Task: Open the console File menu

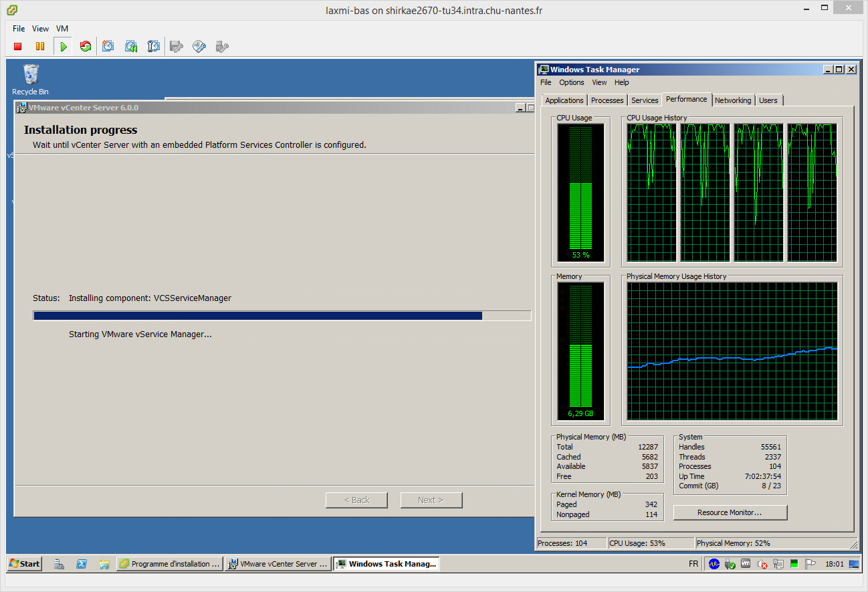Action: point(19,29)
